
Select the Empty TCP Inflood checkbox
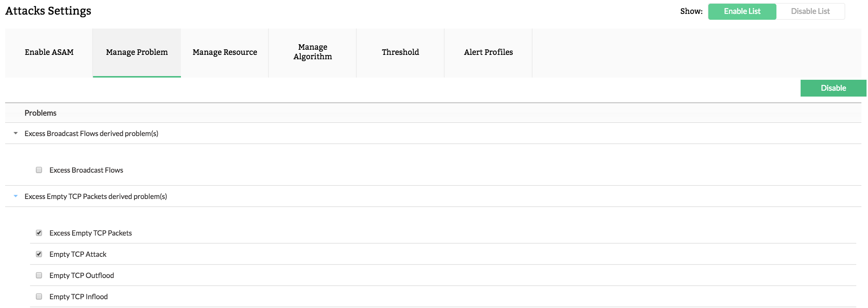[39, 297]
